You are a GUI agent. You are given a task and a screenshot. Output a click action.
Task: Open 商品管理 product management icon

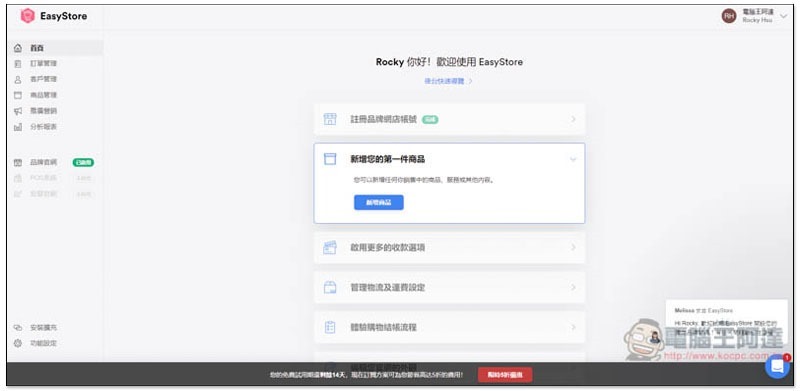tap(18, 95)
